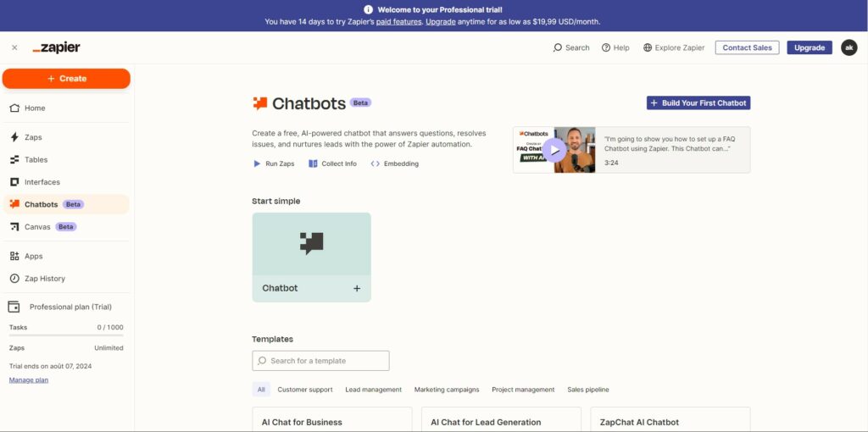Open Interfaces in the sidebar

tap(66, 182)
